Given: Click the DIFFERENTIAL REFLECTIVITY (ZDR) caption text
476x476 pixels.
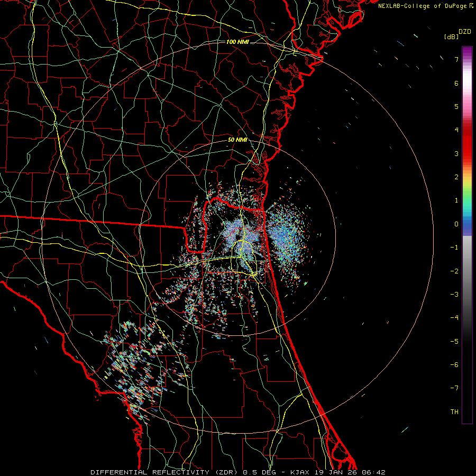Looking at the screenshot, I should pos(165,472).
